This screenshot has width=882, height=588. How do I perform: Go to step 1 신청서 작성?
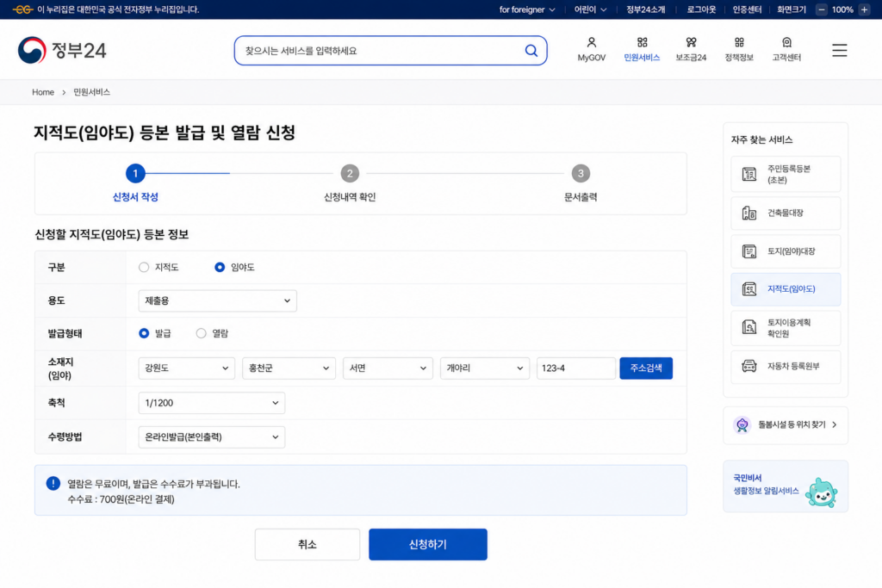135,183
